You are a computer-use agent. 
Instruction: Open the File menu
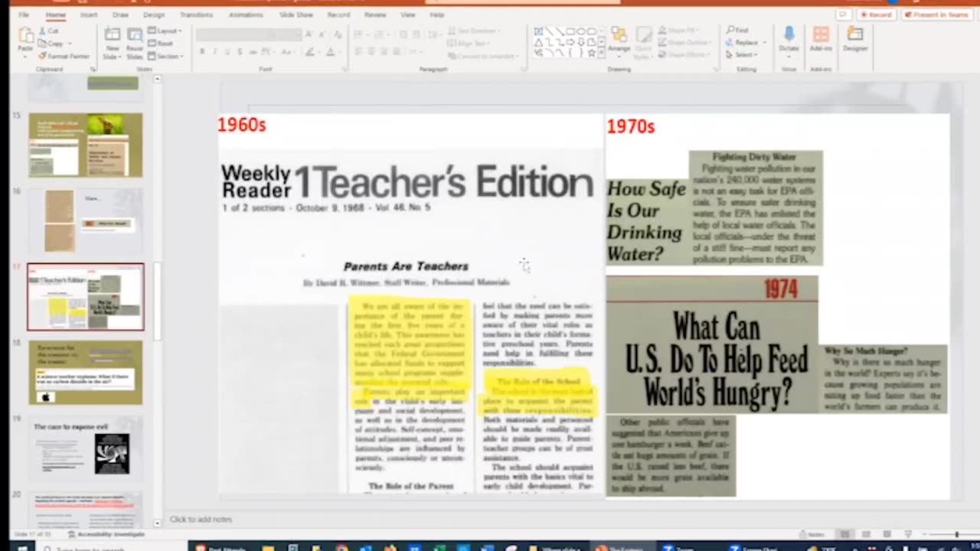[x=24, y=15]
